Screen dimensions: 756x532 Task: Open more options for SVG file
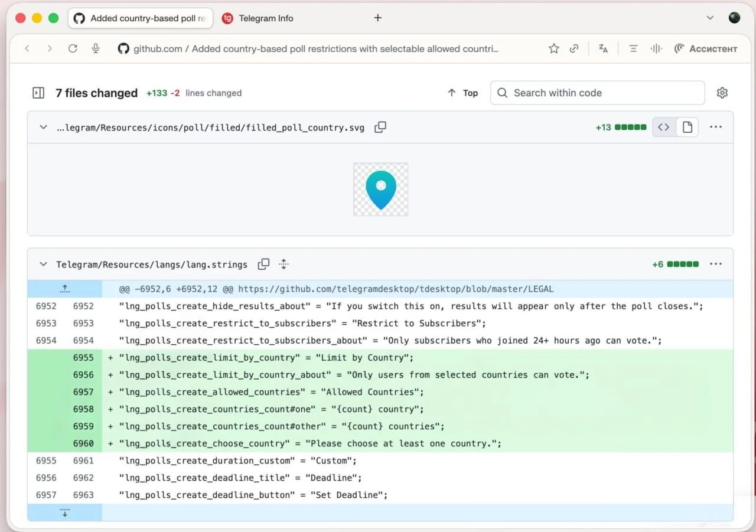[x=716, y=127]
